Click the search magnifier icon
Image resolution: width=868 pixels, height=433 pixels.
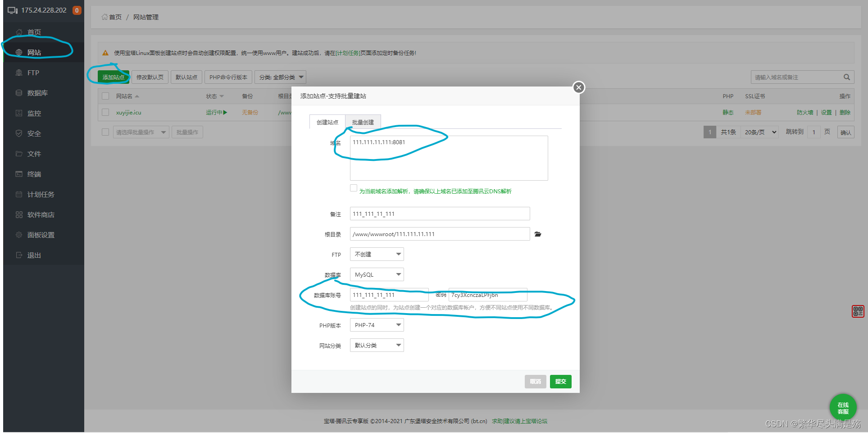click(x=847, y=77)
